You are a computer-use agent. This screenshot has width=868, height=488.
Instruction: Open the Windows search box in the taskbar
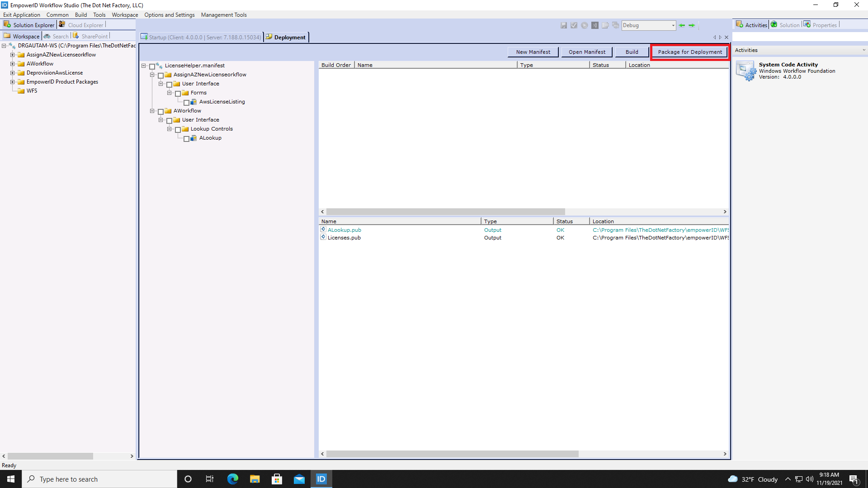click(x=99, y=479)
